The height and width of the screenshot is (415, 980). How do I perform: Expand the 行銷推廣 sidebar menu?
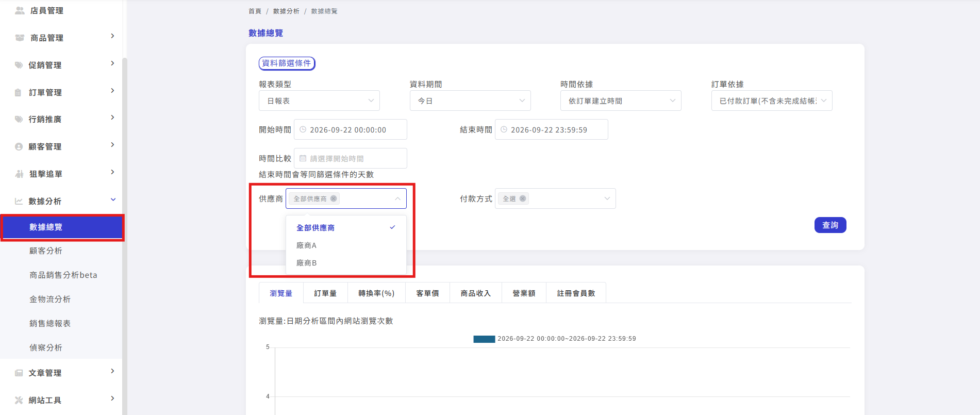pos(112,118)
